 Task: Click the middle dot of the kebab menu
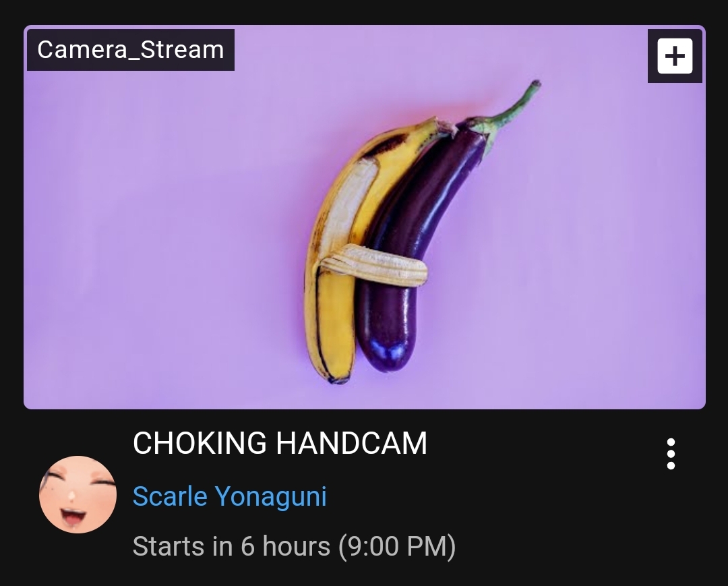tap(671, 454)
